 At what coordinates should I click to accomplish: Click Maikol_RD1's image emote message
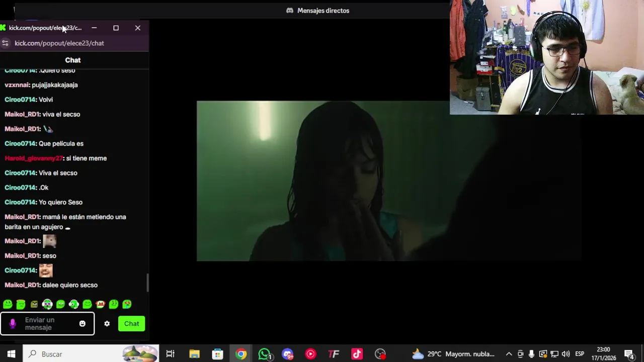(49, 241)
